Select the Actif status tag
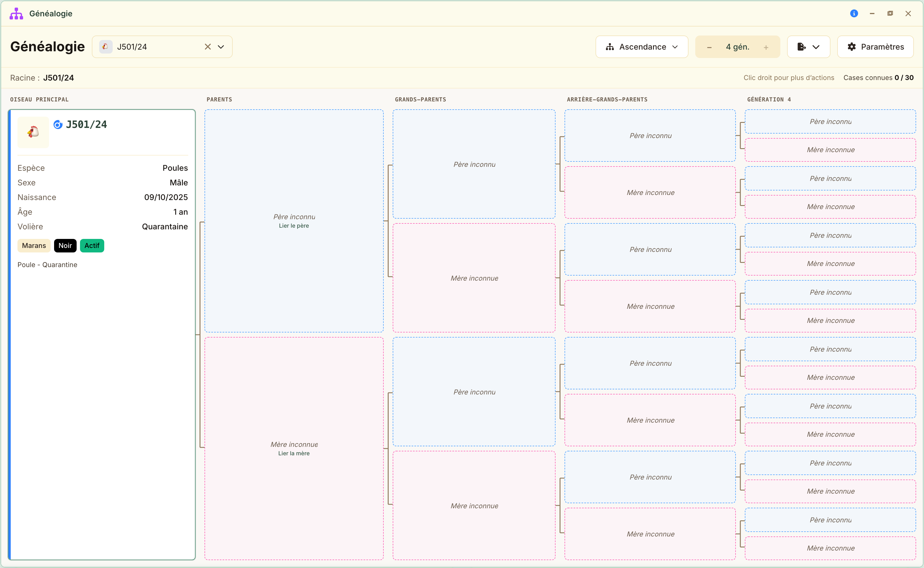The height and width of the screenshot is (568, 924). (x=92, y=245)
